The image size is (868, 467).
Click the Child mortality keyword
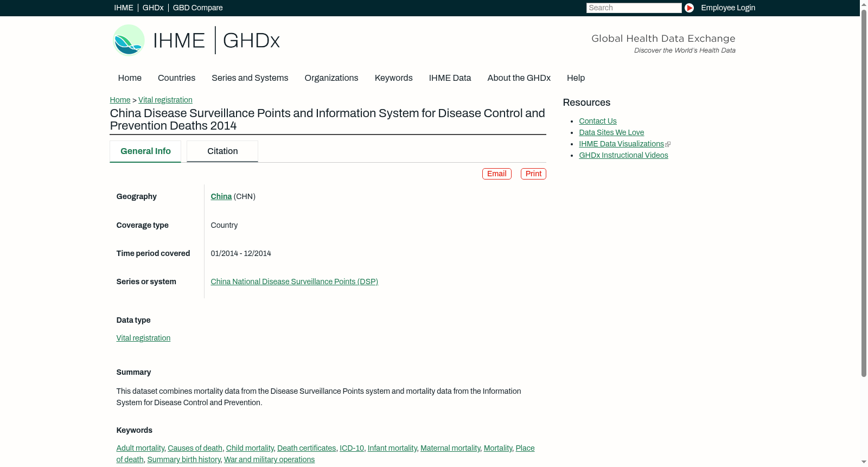[250, 448]
